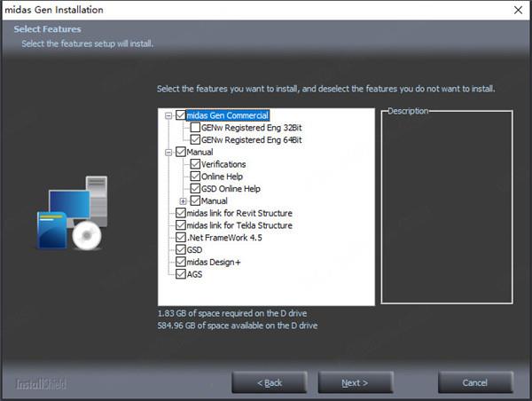The height and width of the screenshot is (401, 532).
Task: Uncheck GENw Registered Eng 64Bit checkbox
Action: coord(195,139)
